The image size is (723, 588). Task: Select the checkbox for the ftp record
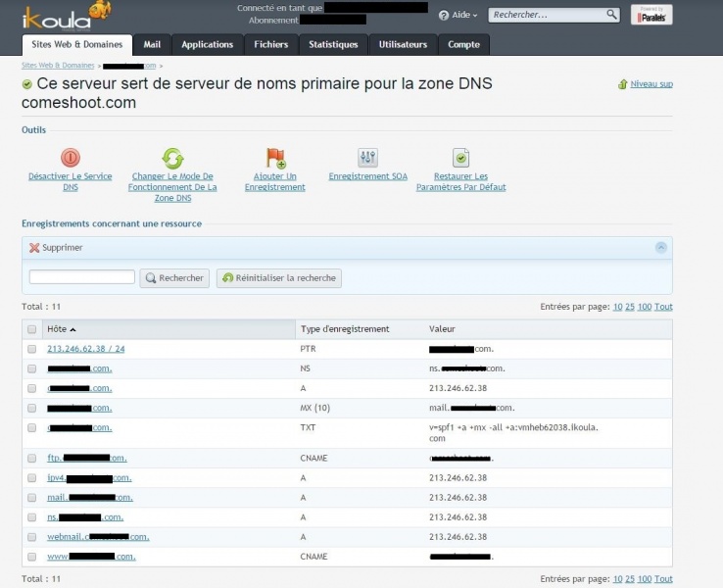[x=32, y=458]
